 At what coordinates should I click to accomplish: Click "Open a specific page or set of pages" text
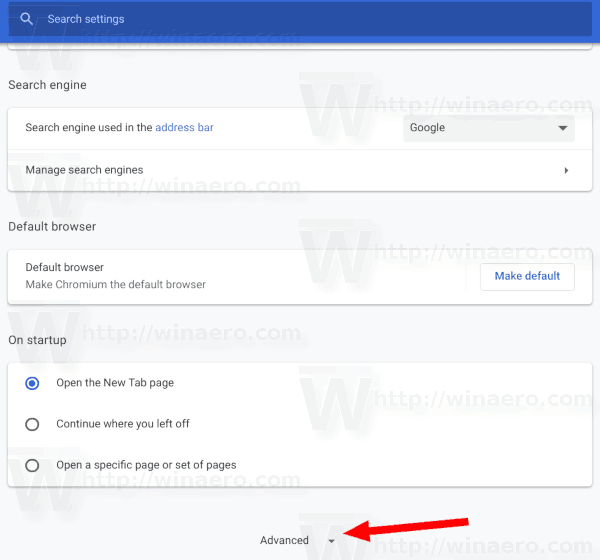pos(146,465)
